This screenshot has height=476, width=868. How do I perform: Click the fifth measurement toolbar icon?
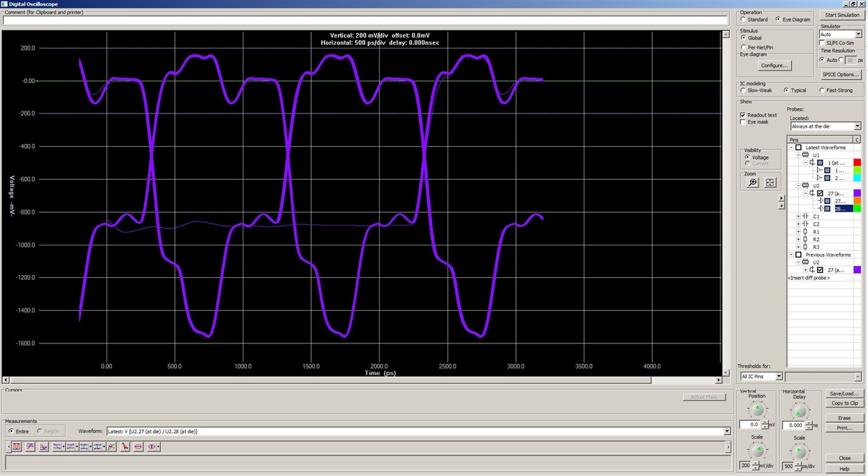pos(71,446)
